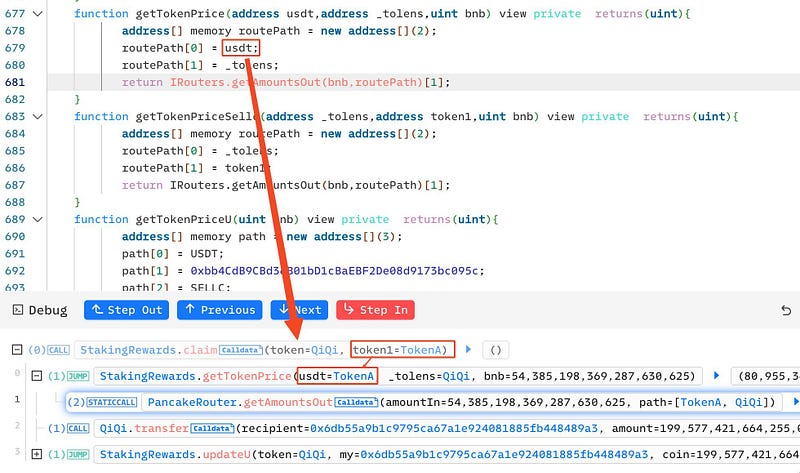Viewport: 800px width, 473px height.
Task: Collapse the StakingRewards.getTokenPrice jump node
Action: click(38, 376)
